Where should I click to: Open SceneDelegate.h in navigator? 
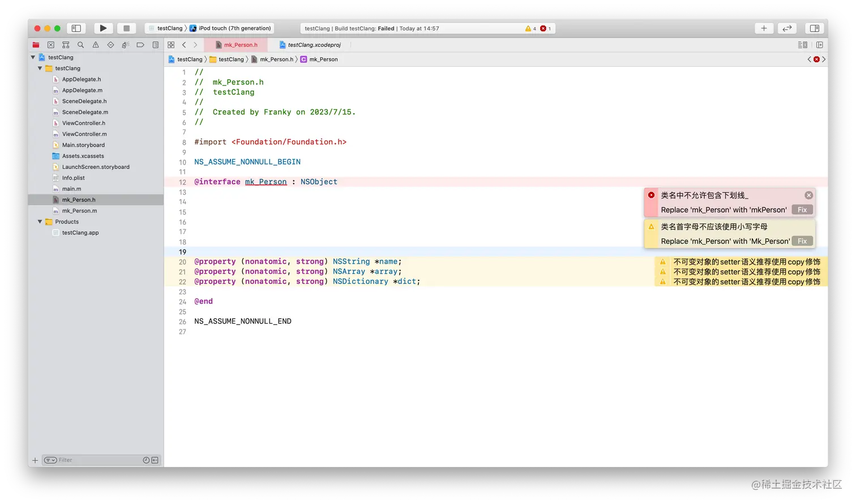point(84,101)
